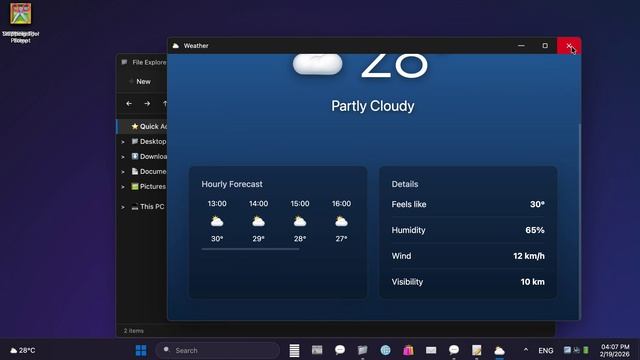This screenshot has height=360, width=640.
Task: Click the Details heading
Action: click(x=405, y=184)
